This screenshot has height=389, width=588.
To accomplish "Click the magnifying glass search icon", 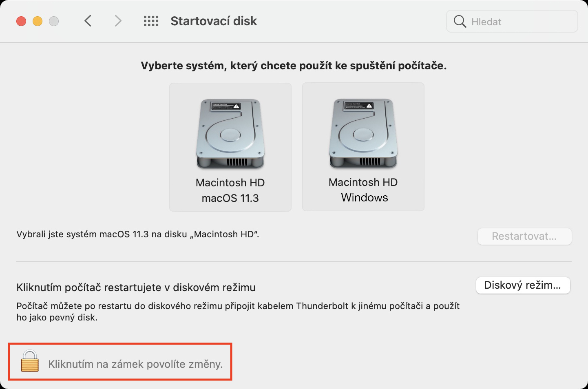I will click(460, 22).
